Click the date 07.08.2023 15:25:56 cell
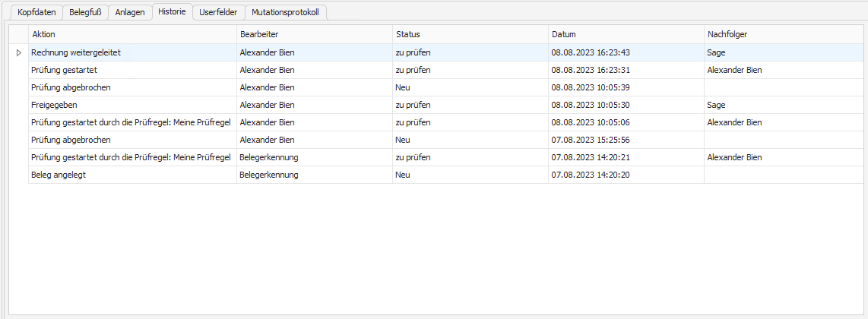 (x=591, y=140)
